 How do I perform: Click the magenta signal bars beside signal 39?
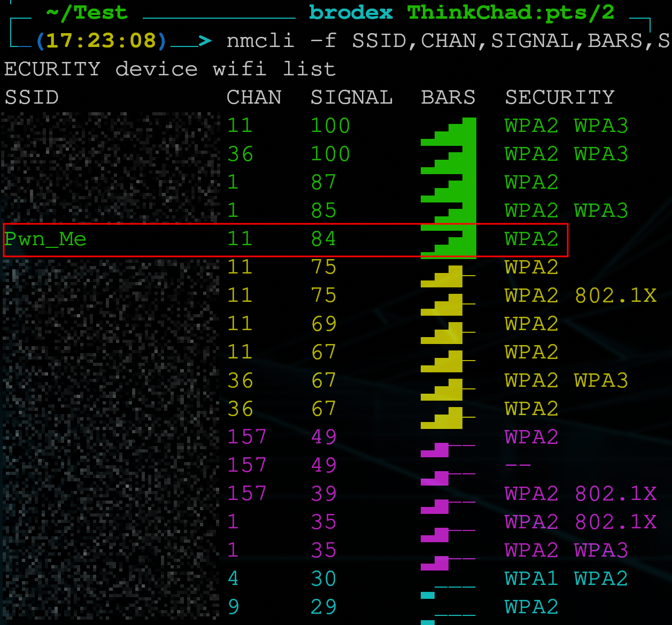click(448, 505)
